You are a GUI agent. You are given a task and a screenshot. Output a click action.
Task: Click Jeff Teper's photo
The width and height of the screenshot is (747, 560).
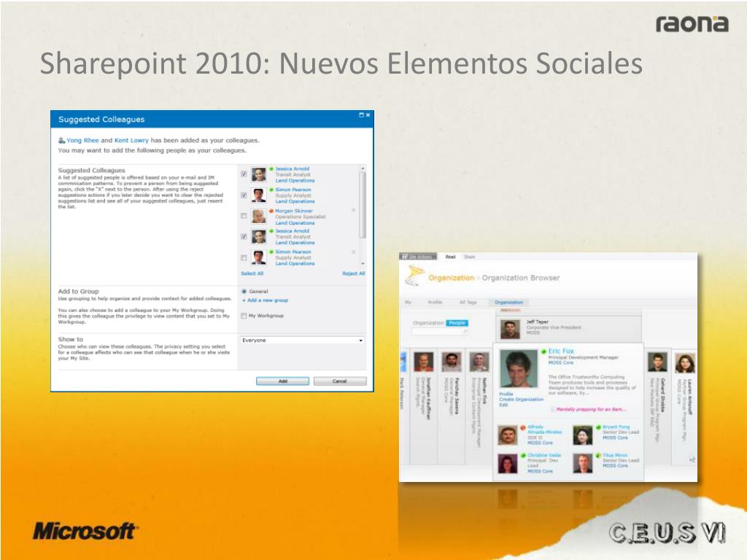[510, 329]
